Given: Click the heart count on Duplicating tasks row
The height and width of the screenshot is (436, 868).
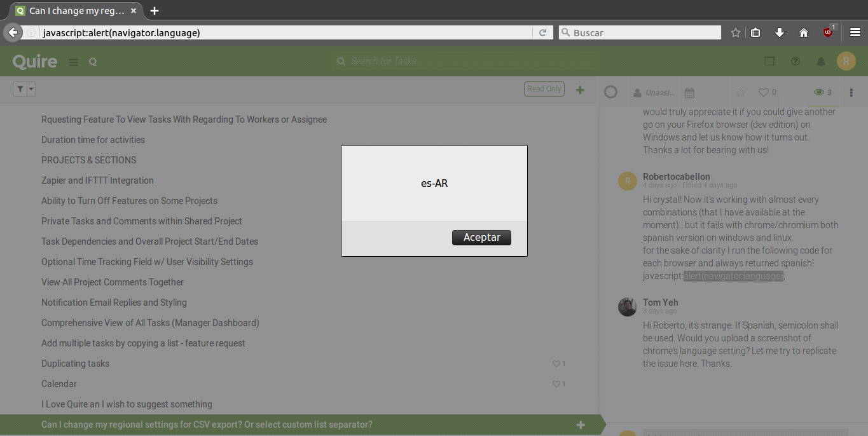Looking at the screenshot, I should (x=559, y=364).
